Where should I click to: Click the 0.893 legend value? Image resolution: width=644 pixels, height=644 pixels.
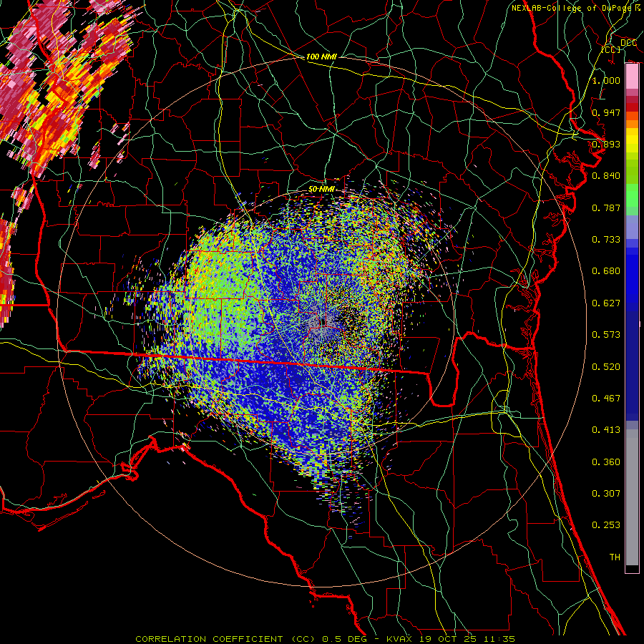click(x=606, y=144)
